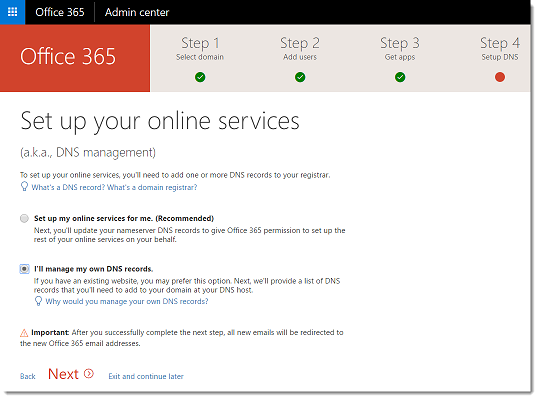Screen dimensions: 538x399
Task: Select Step 3 Get apps
Action: 400,48
